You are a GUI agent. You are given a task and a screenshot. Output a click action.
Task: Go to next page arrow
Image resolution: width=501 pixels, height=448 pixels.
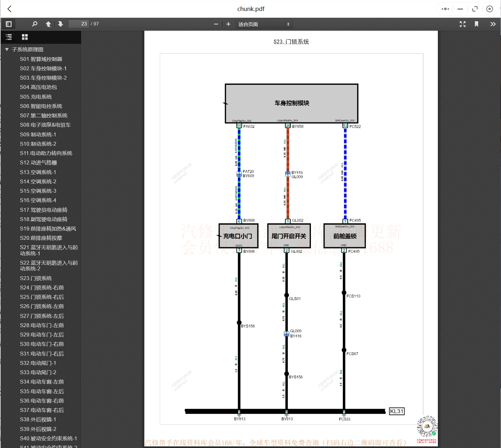pyautogui.click(x=60, y=24)
